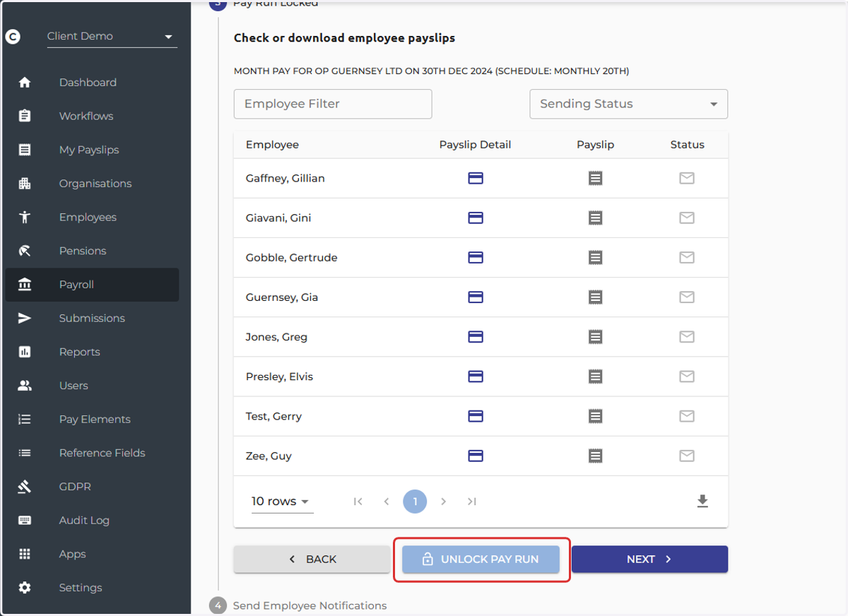The width and height of the screenshot is (848, 616).
Task: Open Submissions section
Action: tap(92, 318)
